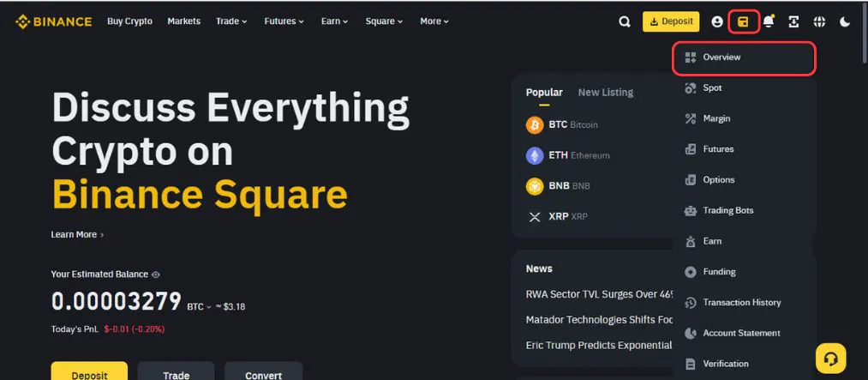This screenshot has width=868, height=380.
Task: Open the BTC currency unit dropdown
Action: tap(200, 306)
